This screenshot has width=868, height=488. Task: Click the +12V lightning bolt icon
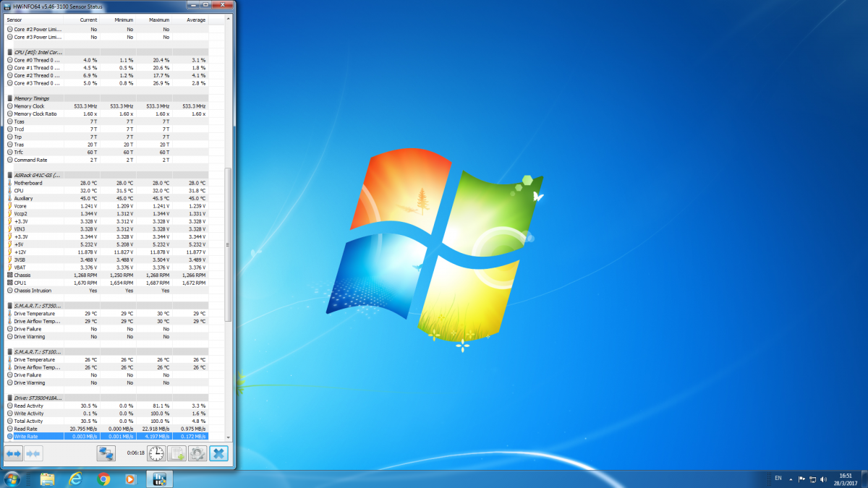click(x=10, y=252)
